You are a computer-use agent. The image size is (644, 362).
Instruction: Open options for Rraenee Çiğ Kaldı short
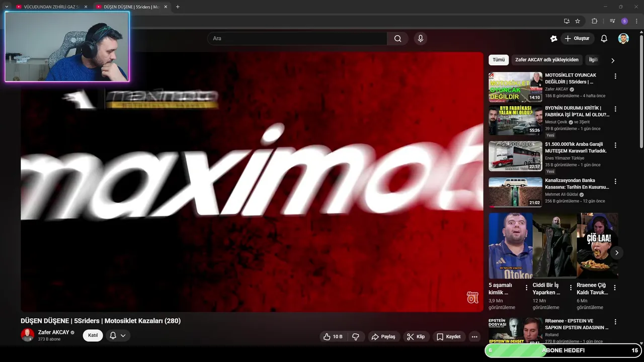615,288
